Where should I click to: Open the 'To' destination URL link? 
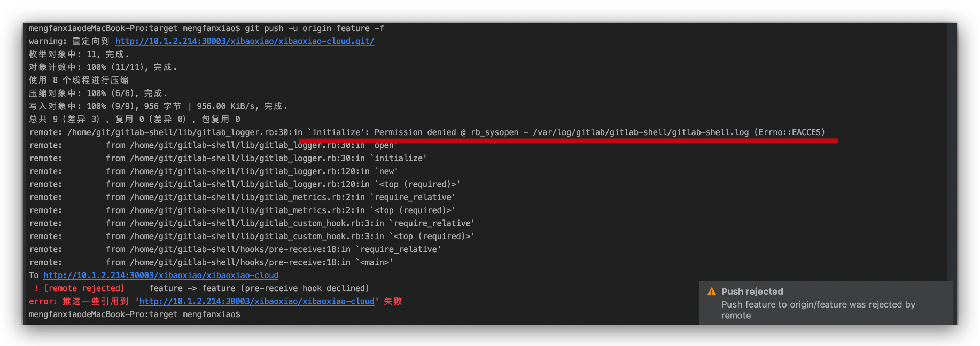[x=161, y=276]
